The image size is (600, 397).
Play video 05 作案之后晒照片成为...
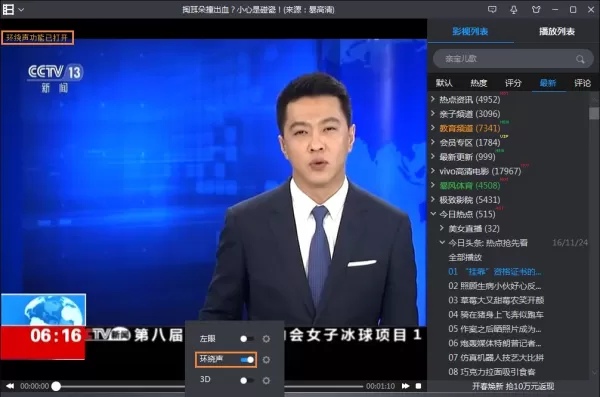coord(494,329)
